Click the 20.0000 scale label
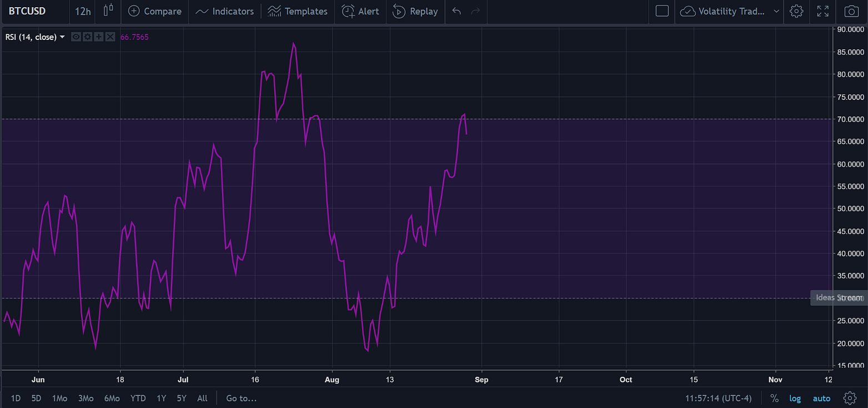 (850, 344)
